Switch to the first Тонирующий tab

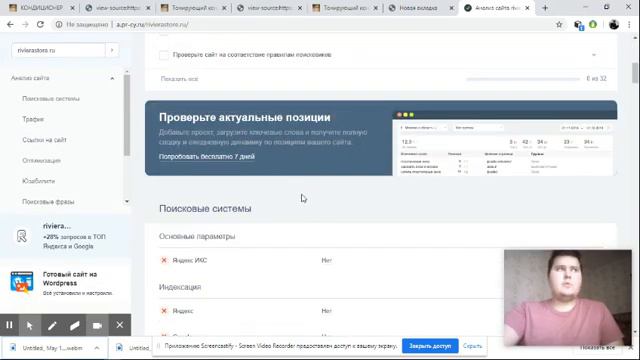click(x=193, y=8)
